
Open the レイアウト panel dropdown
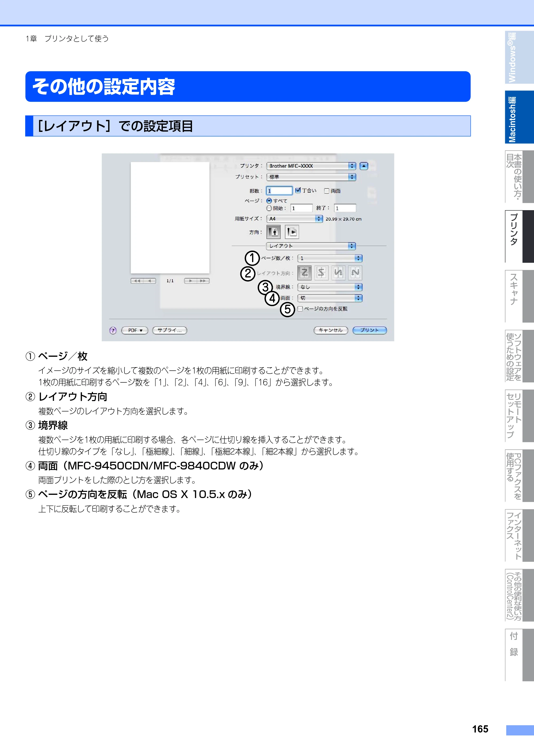(311, 246)
